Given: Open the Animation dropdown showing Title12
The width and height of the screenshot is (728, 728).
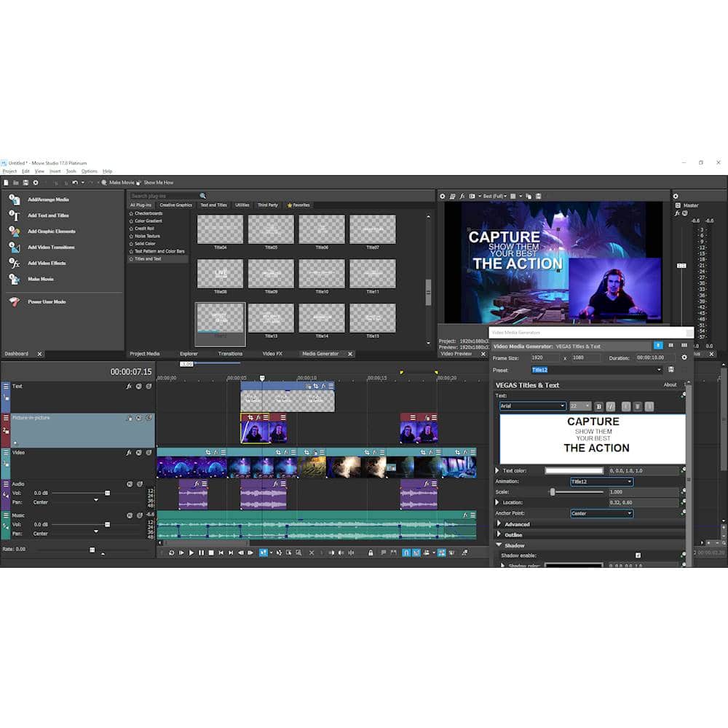Looking at the screenshot, I should coord(601,482).
